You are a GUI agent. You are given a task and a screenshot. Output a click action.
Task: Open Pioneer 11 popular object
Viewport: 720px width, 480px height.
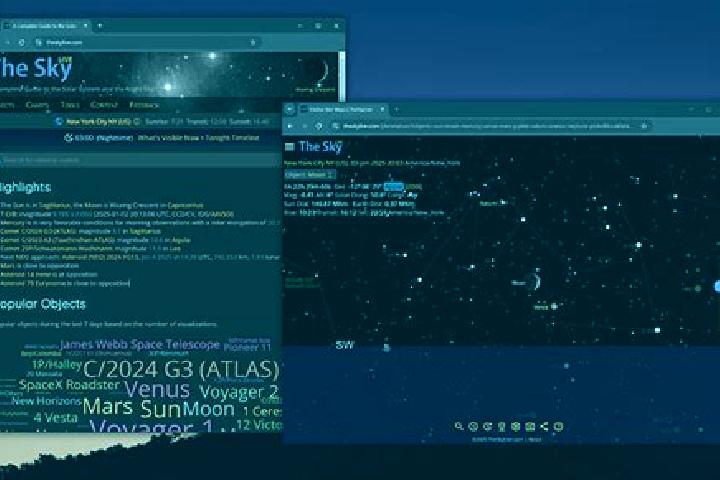point(247,348)
